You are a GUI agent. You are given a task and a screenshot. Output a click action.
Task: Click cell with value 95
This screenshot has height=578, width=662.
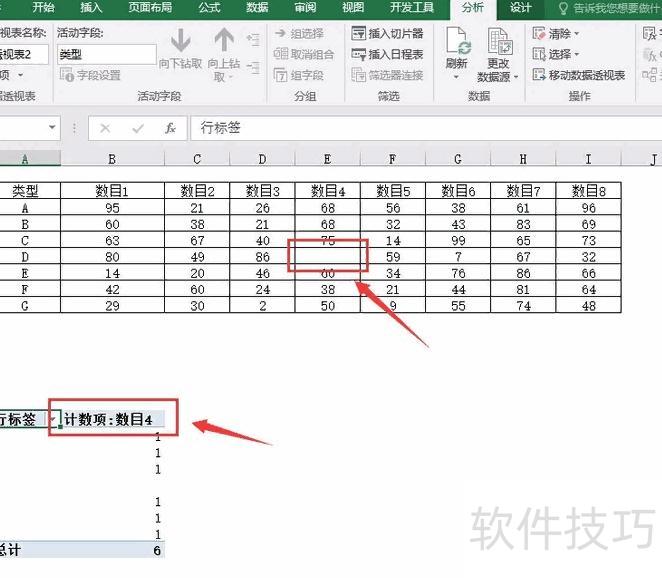click(x=112, y=208)
